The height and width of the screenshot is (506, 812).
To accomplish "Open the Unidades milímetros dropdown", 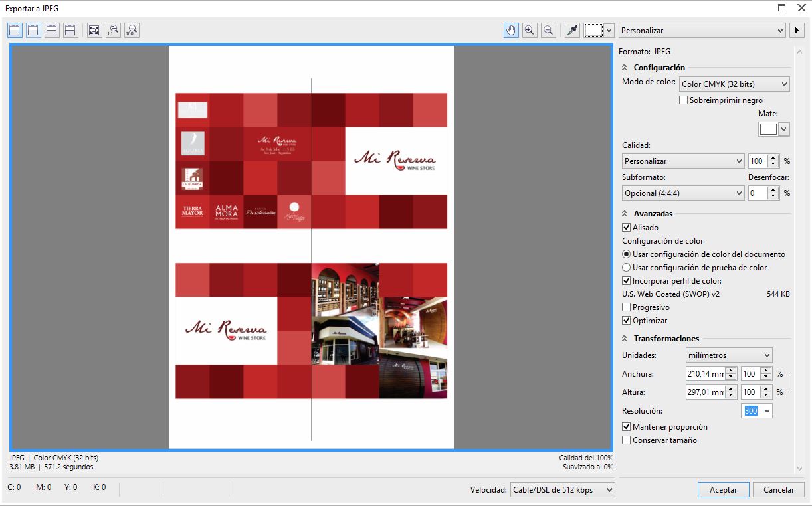I will coord(729,355).
